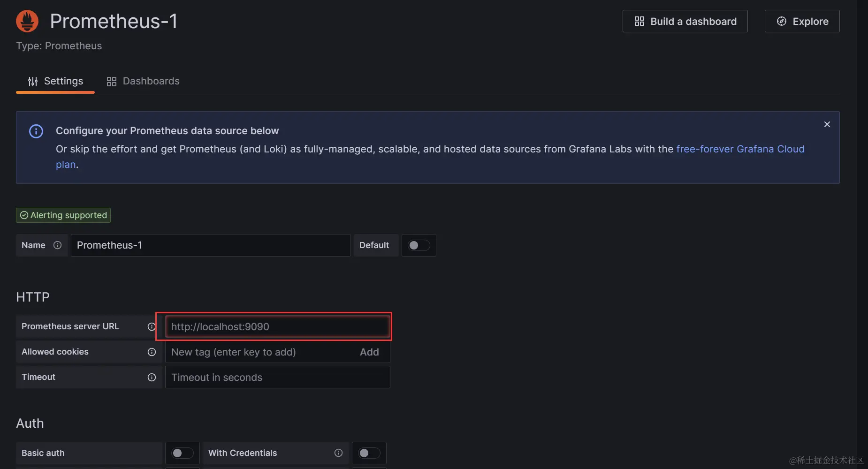Click the Basic auth label
Screen dimensions: 868x469
(x=43, y=453)
